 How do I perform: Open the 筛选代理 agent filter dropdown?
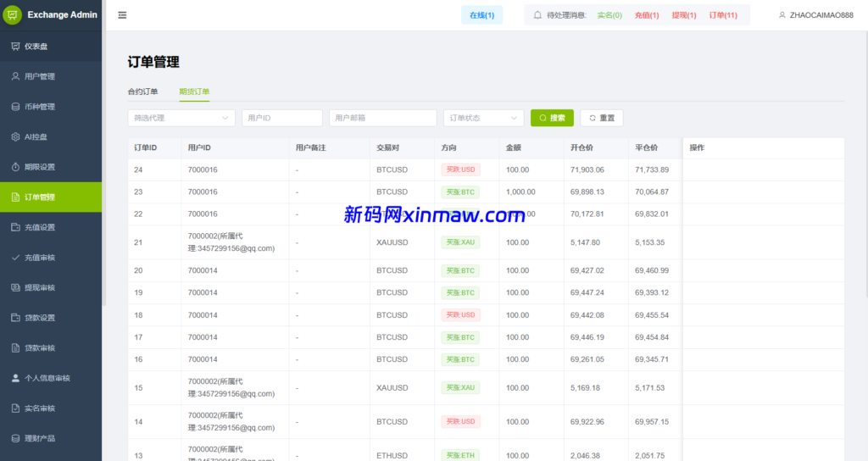(181, 118)
